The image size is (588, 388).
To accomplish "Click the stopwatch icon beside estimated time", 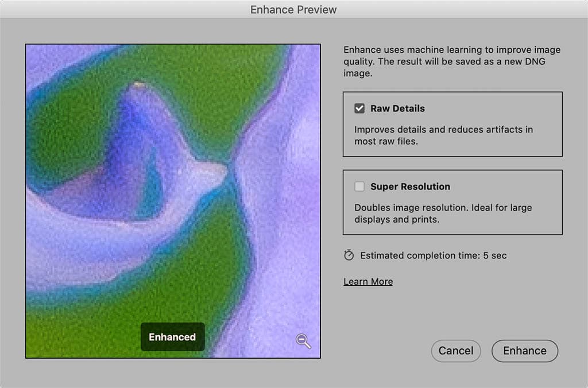I will pyautogui.click(x=349, y=255).
